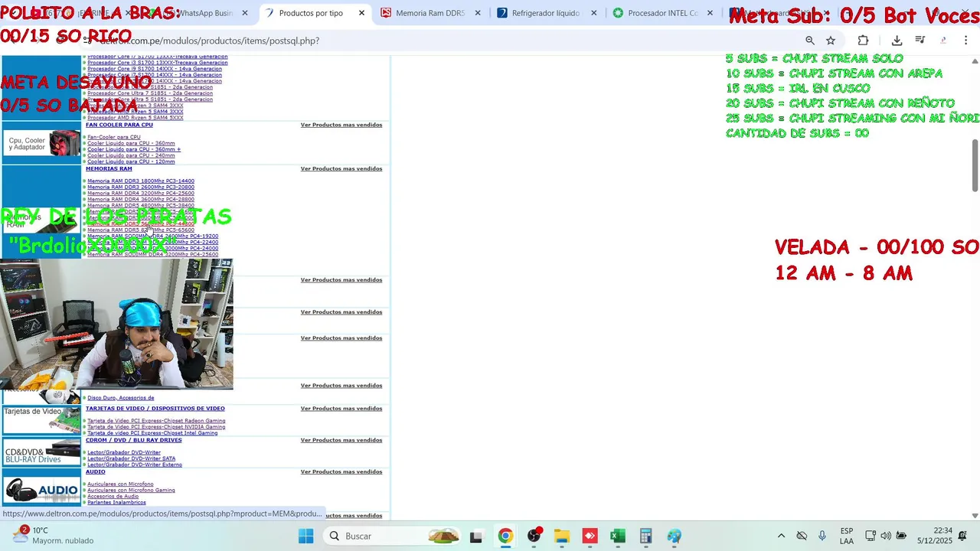Click the page scrollbar down arrow
This screenshot has height=551, width=980.
(975, 516)
